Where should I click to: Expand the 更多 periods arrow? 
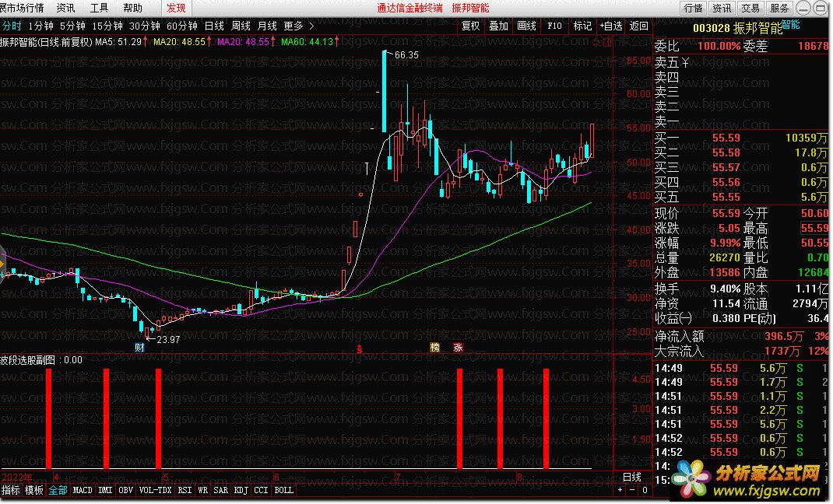[312, 26]
